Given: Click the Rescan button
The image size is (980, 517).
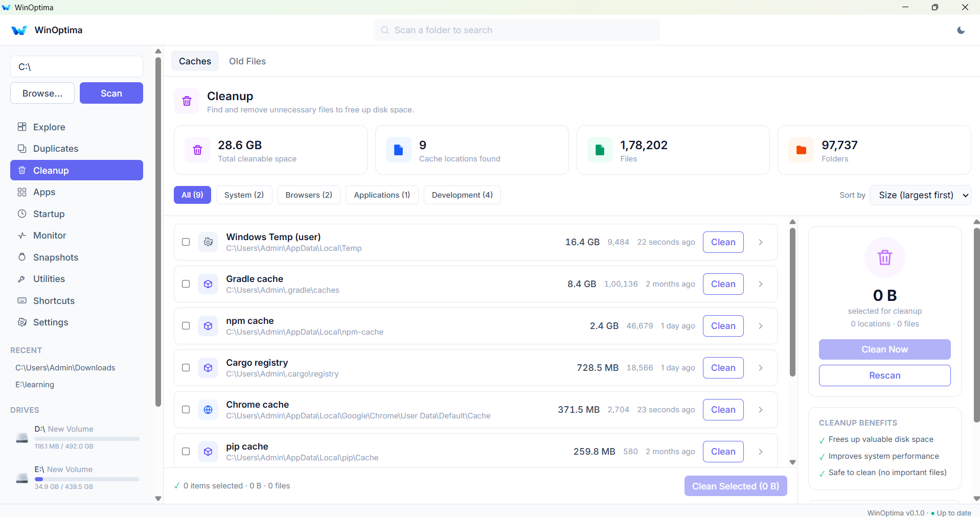Looking at the screenshot, I should click(x=884, y=375).
